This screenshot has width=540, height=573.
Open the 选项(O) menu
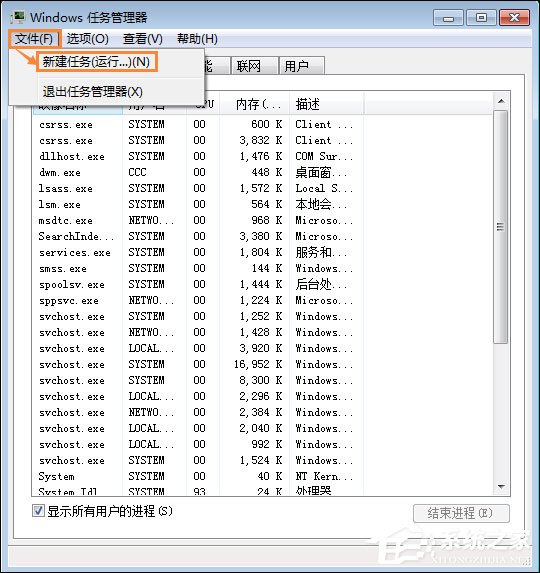pos(87,39)
